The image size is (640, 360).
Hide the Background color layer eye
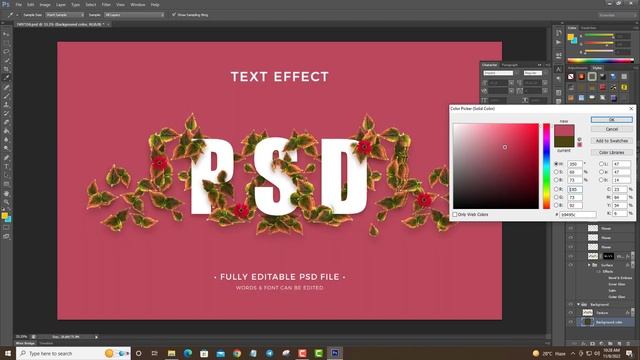click(x=571, y=322)
